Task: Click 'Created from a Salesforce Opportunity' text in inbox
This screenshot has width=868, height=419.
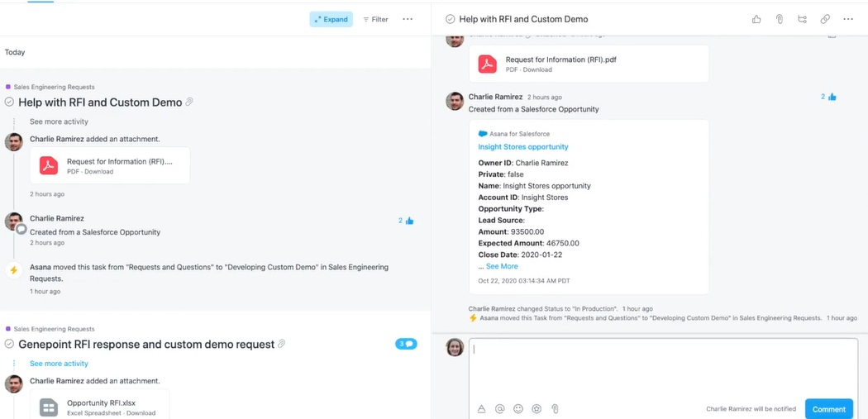Action: [95, 232]
